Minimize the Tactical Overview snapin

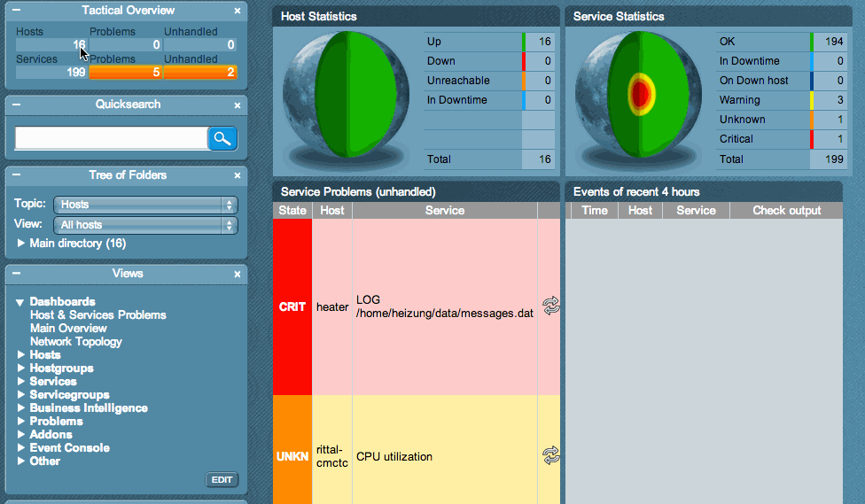click(17, 10)
